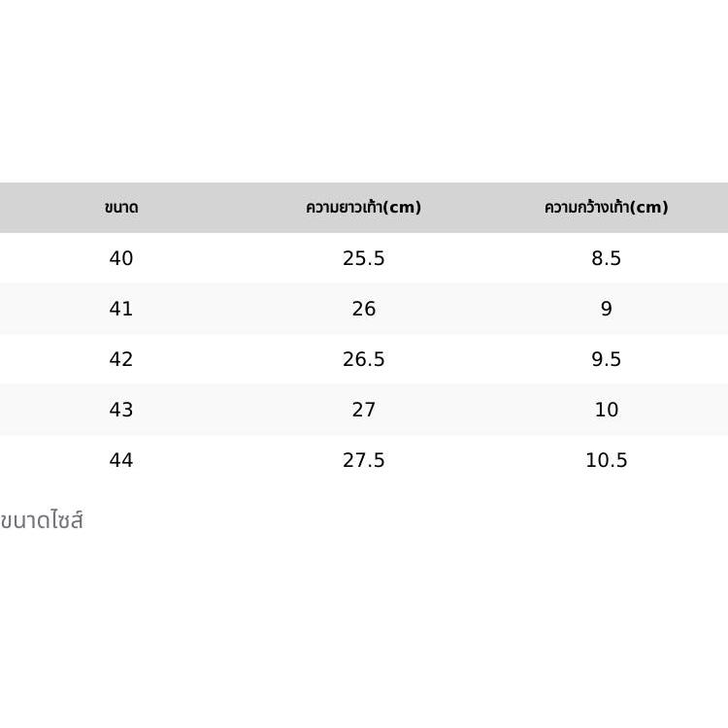This screenshot has height=728, width=728.
Task: Click foot width value 10
Action: (x=607, y=410)
